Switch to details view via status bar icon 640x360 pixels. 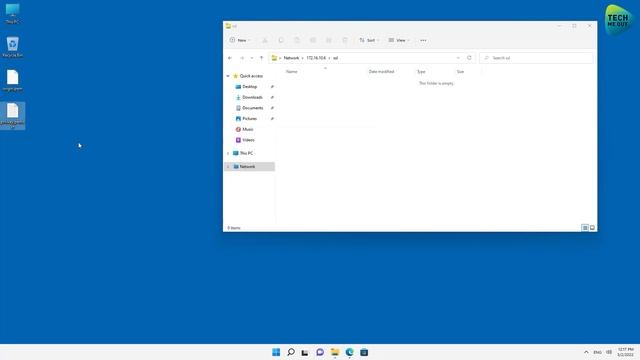point(585,228)
